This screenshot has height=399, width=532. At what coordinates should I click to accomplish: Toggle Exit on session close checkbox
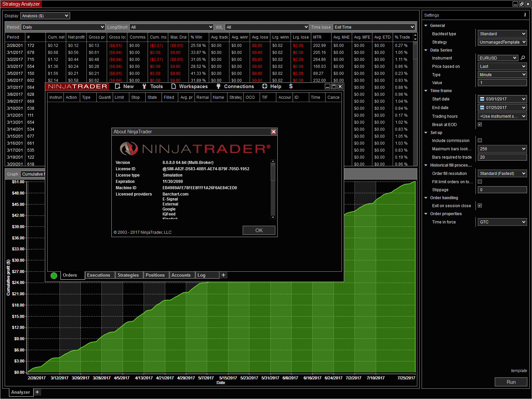(x=480, y=205)
